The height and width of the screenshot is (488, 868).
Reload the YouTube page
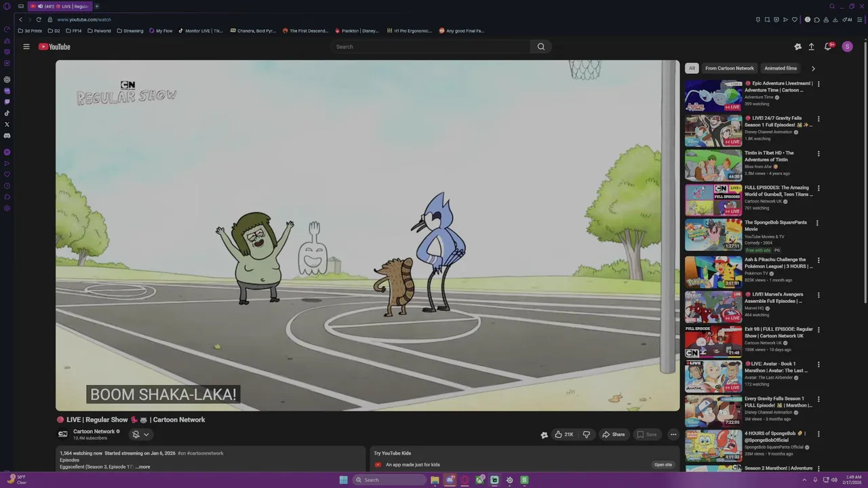coord(39,20)
